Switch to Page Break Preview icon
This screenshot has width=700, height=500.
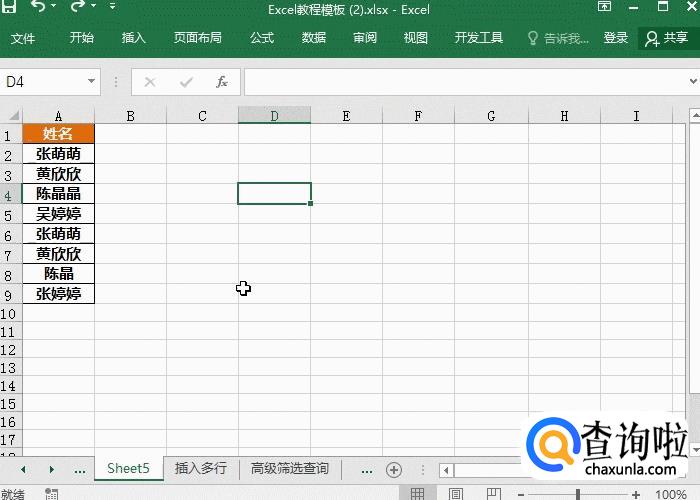tap(494, 494)
